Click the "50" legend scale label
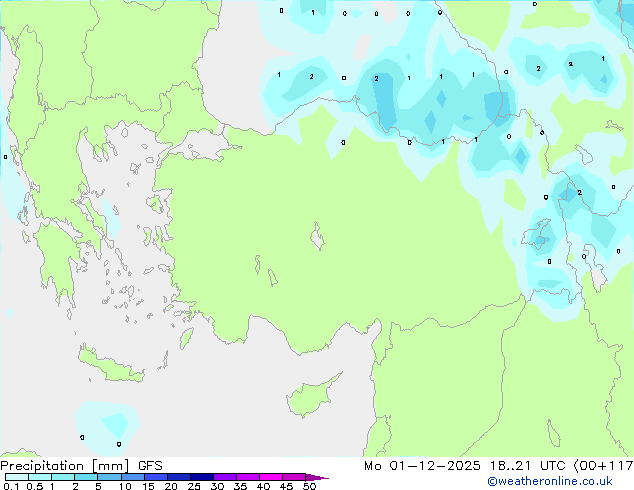The image size is (634, 490). 309,486
